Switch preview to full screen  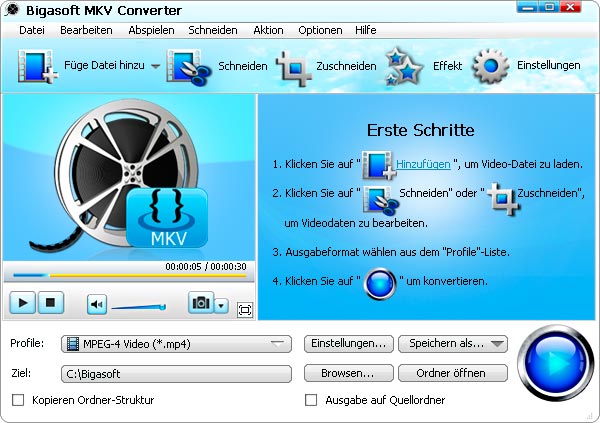coord(245,310)
